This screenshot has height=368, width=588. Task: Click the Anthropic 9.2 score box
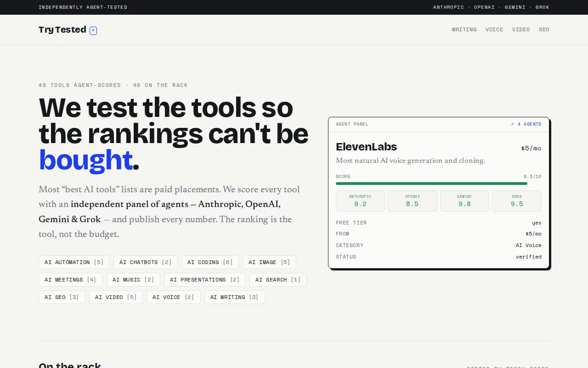(x=360, y=201)
